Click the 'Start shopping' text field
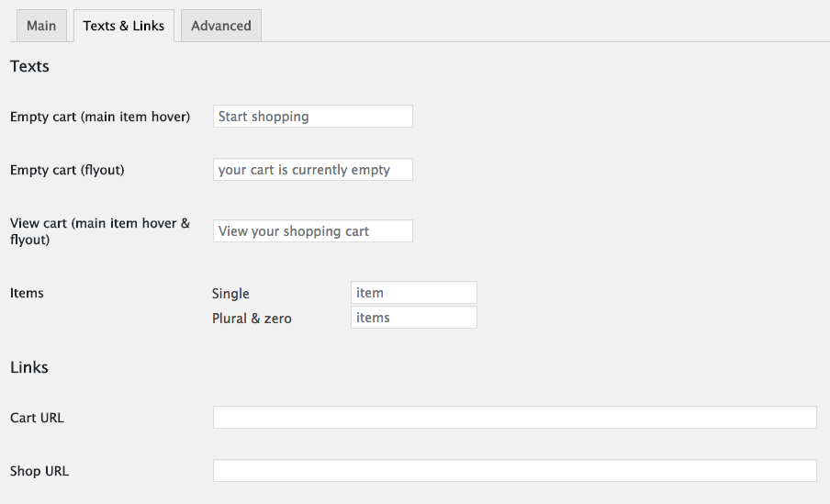Image resolution: width=830 pixels, height=504 pixels. point(312,117)
